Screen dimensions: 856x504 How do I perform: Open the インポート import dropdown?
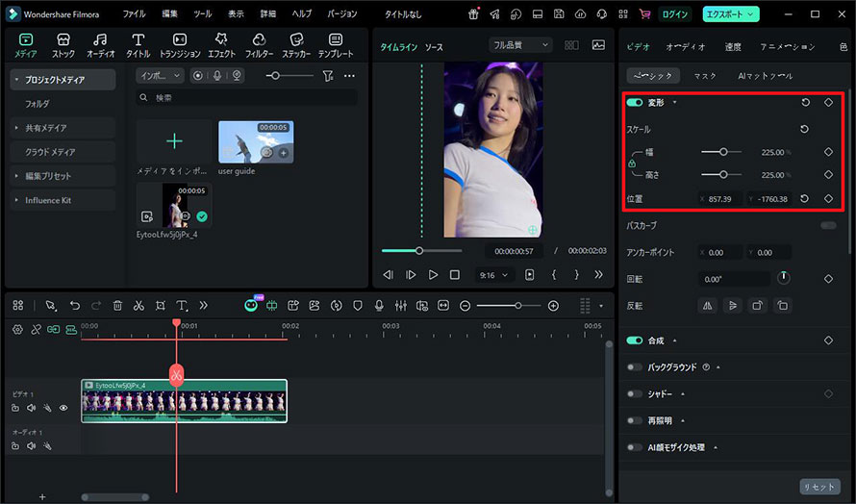(x=160, y=76)
